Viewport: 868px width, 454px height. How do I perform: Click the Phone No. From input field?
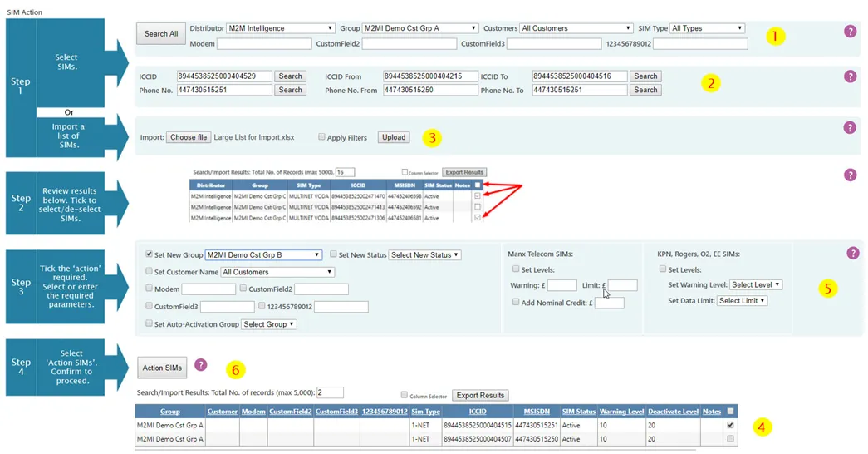pos(430,90)
